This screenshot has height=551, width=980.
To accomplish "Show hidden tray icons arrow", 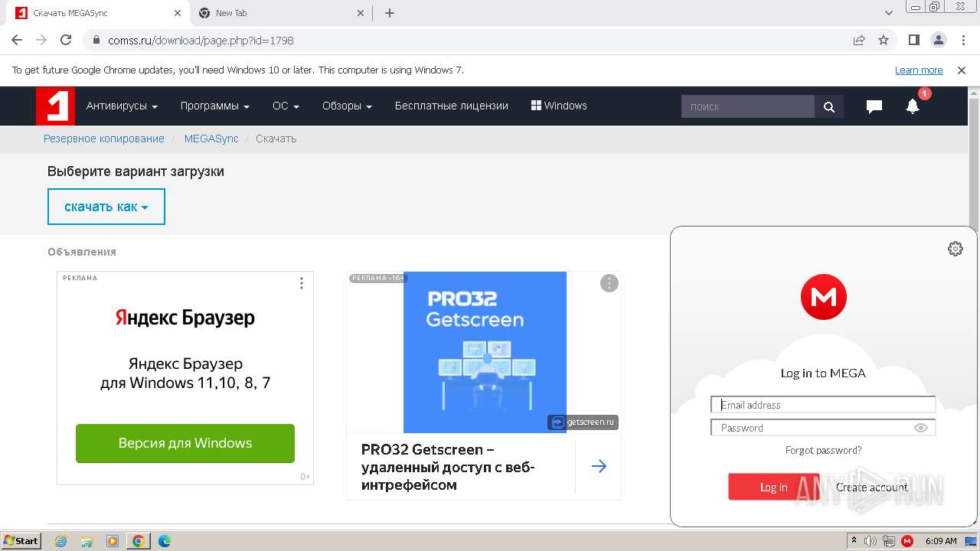I will (854, 541).
